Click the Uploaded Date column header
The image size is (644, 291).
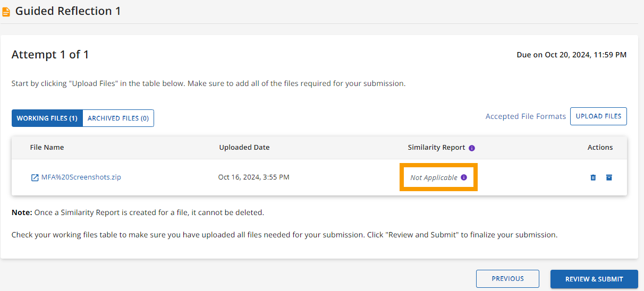[x=244, y=148]
